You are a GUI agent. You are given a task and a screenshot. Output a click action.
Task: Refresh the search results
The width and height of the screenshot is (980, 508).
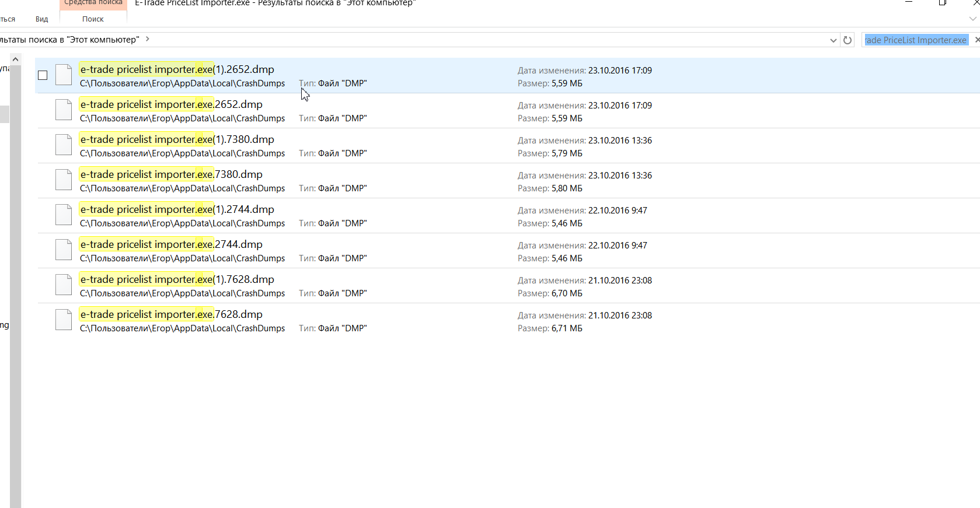(x=848, y=40)
